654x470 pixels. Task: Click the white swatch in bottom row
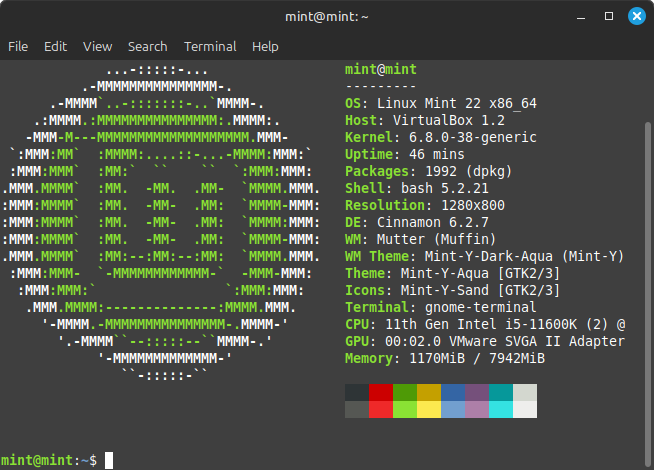pos(525,409)
